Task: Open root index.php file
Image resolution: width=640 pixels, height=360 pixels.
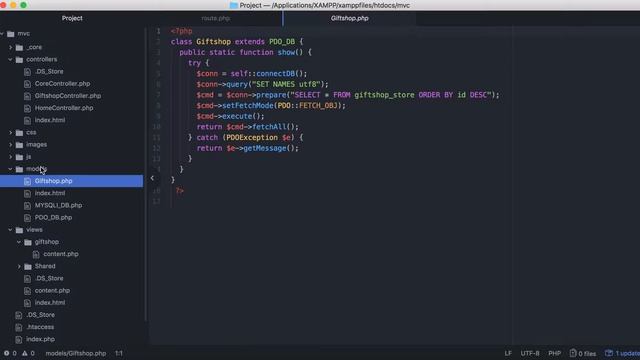Action: pos(40,339)
